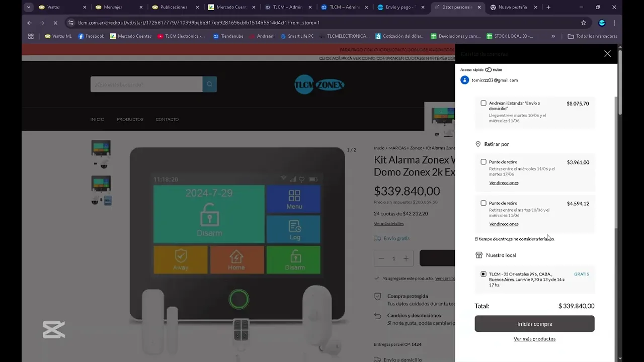
Task: Open Ver más productos link
Action: pos(534,339)
